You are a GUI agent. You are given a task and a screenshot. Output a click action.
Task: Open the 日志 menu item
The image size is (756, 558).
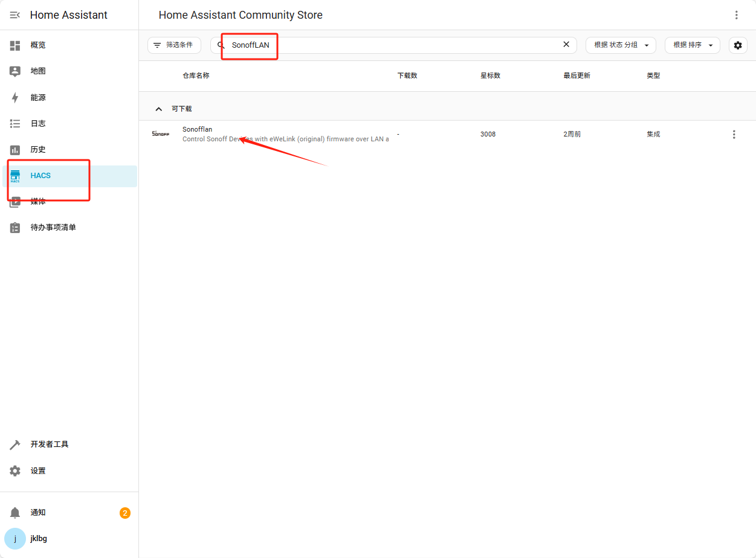click(x=69, y=124)
